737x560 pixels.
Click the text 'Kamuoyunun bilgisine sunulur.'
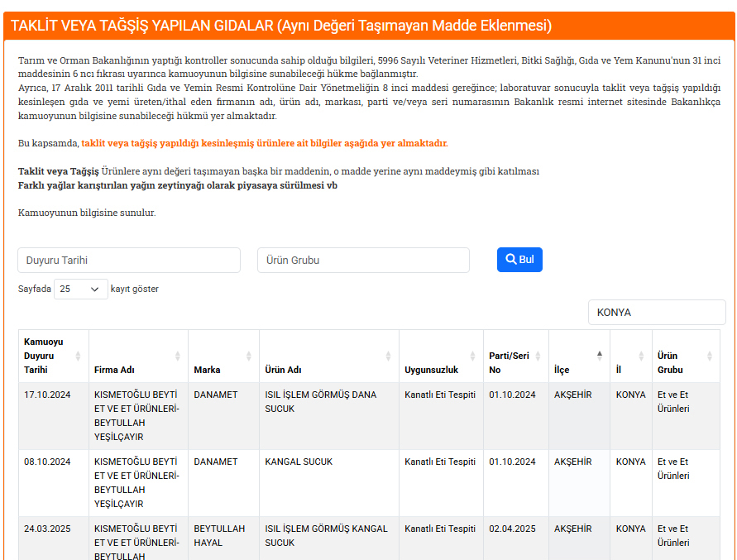[x=87, y=213]
